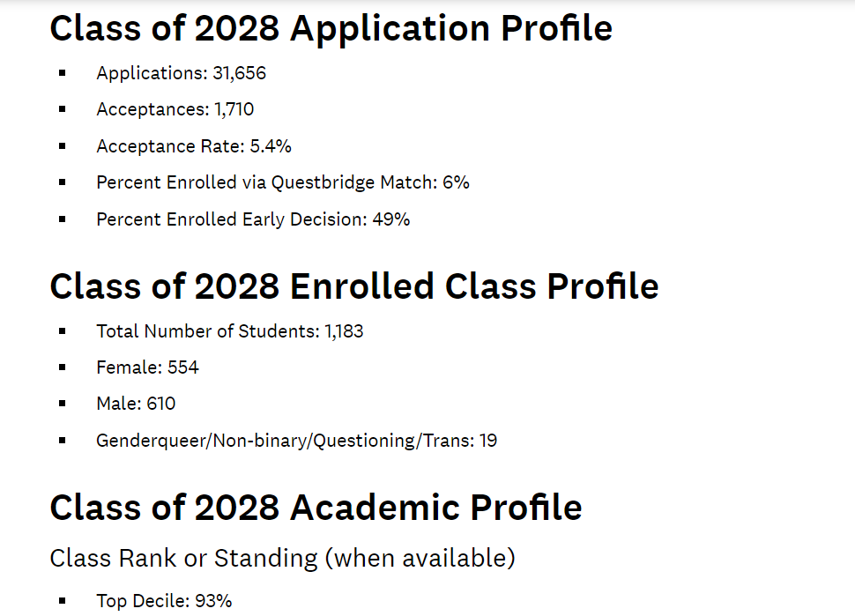Screen dimensions: 855x616
Task: Click the bullet marker beside Male
Action: point(63,404)
